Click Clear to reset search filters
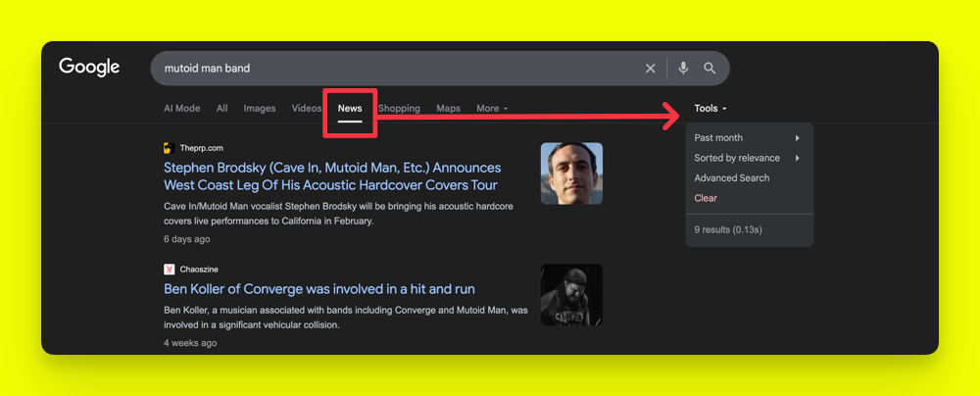 pyautogui.click(x=706, y=198)
